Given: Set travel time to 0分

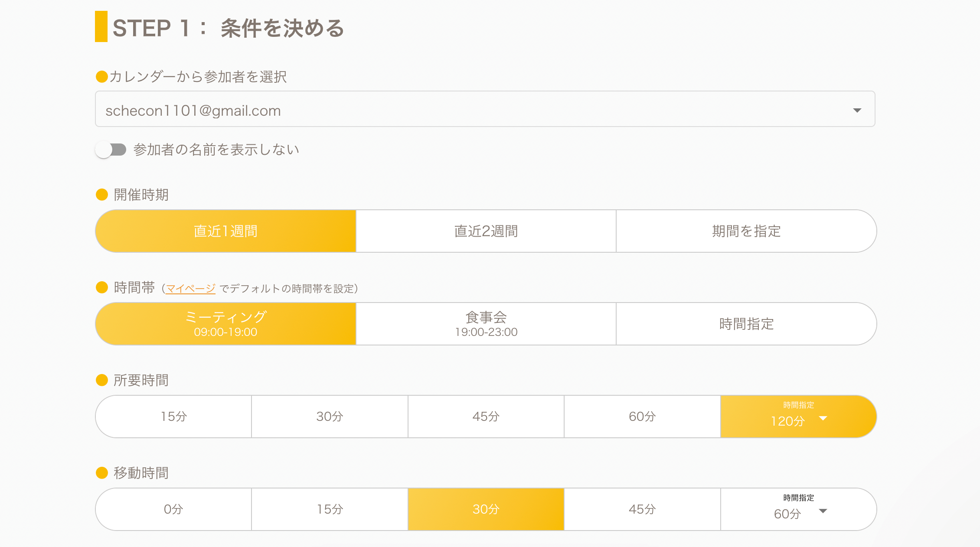Looking at the screenshot, I should (x=173, y=509).
